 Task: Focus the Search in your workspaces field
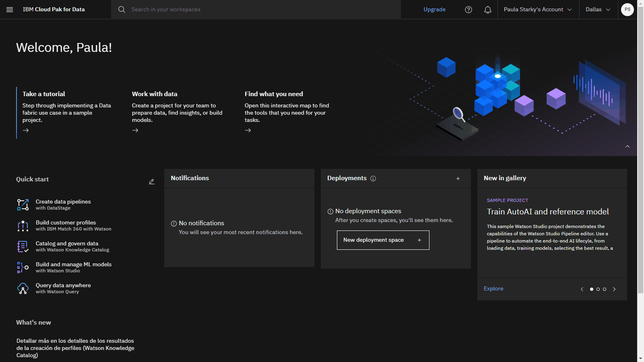tap(256, 10)
